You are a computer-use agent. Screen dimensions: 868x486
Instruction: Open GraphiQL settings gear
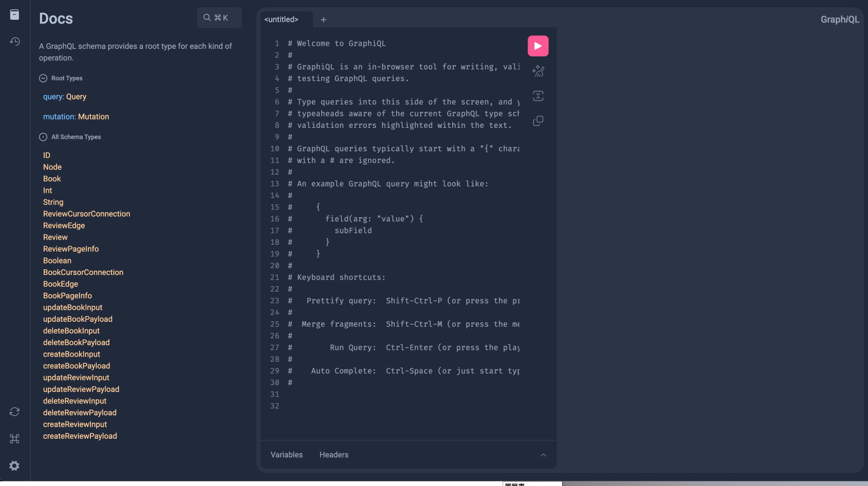coord(15,466)
